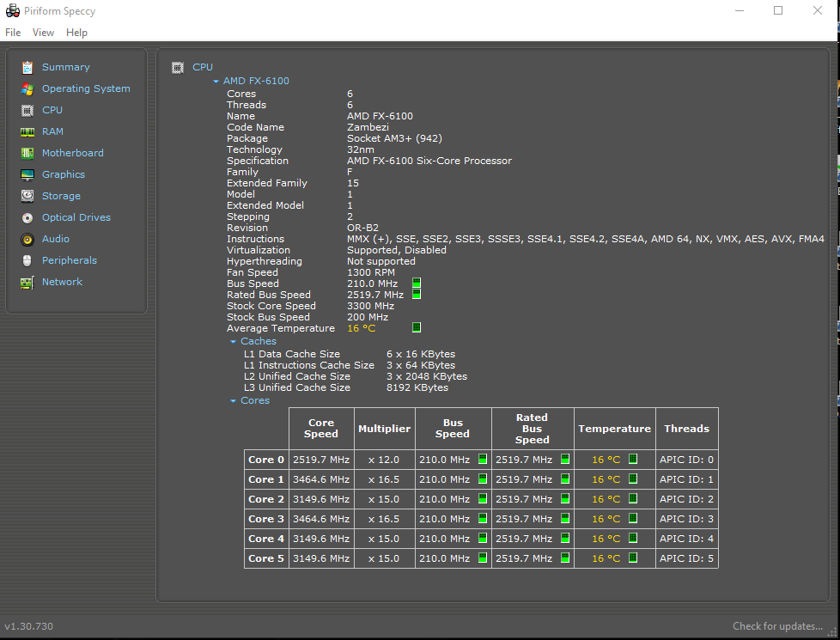Select the Storage hard drive icon
This screenshot has width=840, height=640.
tap(27, 196)
